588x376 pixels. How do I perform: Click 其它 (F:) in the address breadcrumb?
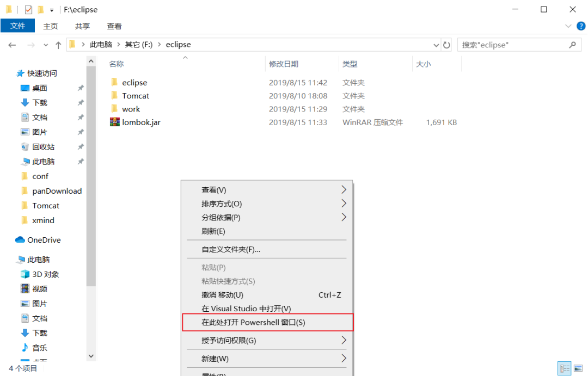(139, 45)
